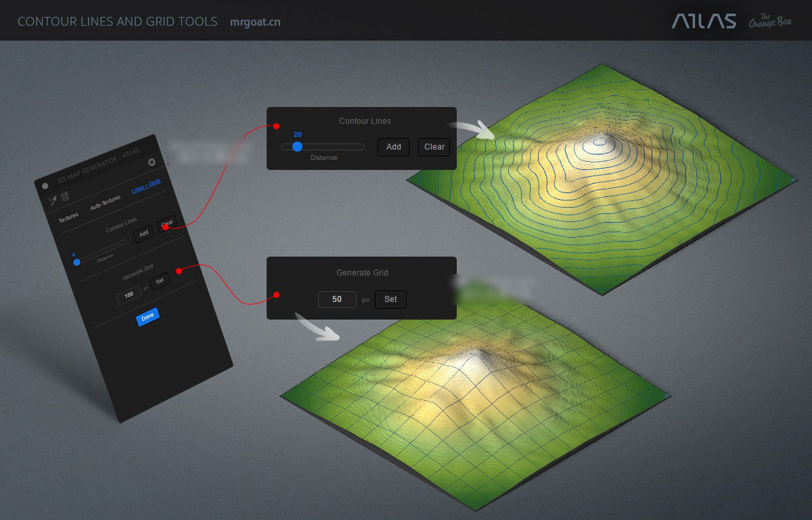Screen dimensions: 812x520
Task: Click the Orange Box logo
Action: point(770,21)
